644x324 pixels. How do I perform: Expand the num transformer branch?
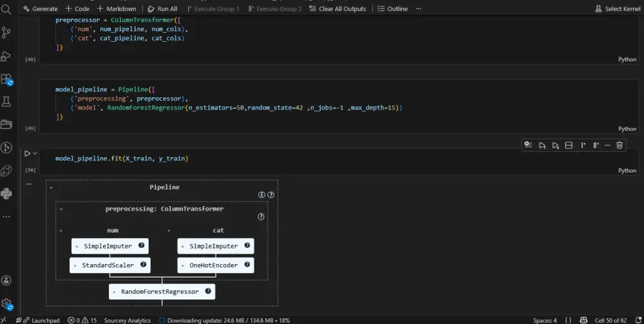click(x=61, y=231)
